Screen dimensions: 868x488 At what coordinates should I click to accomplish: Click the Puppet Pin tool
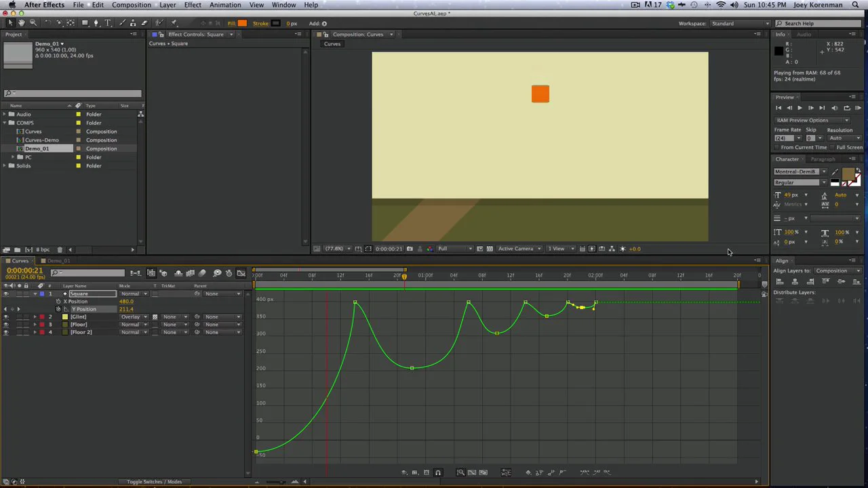pyautogui.click(x=174, y=23)
